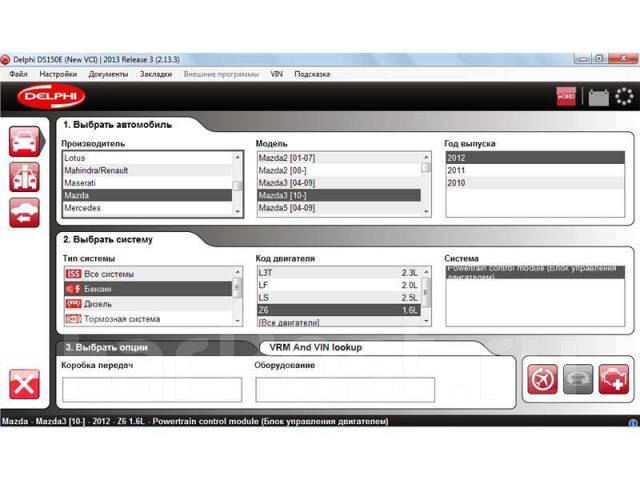This screenshot has height=480, width=640.
Task: Click the info icon in status bar
Action: 633,423
